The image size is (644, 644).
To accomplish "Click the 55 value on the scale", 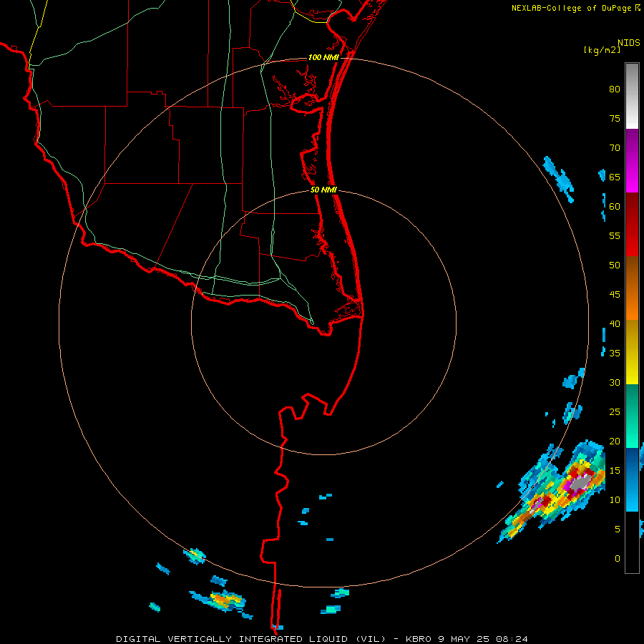I will click(615, 235).
